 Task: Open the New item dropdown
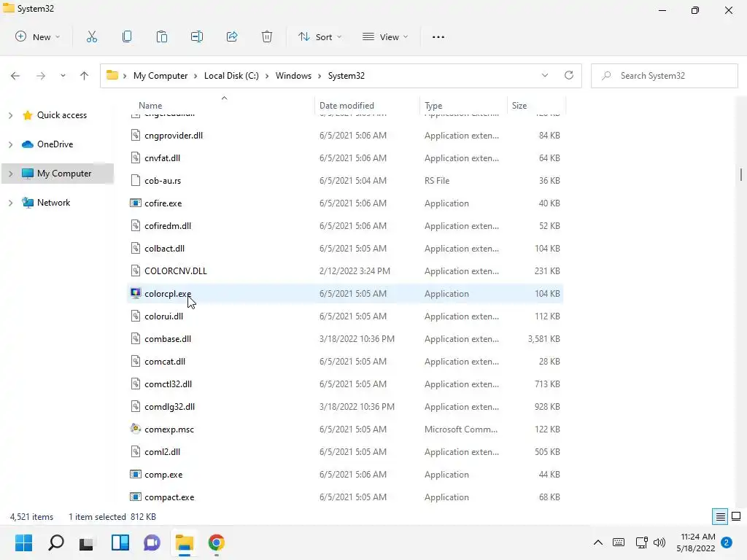click(x=38, y=36)
